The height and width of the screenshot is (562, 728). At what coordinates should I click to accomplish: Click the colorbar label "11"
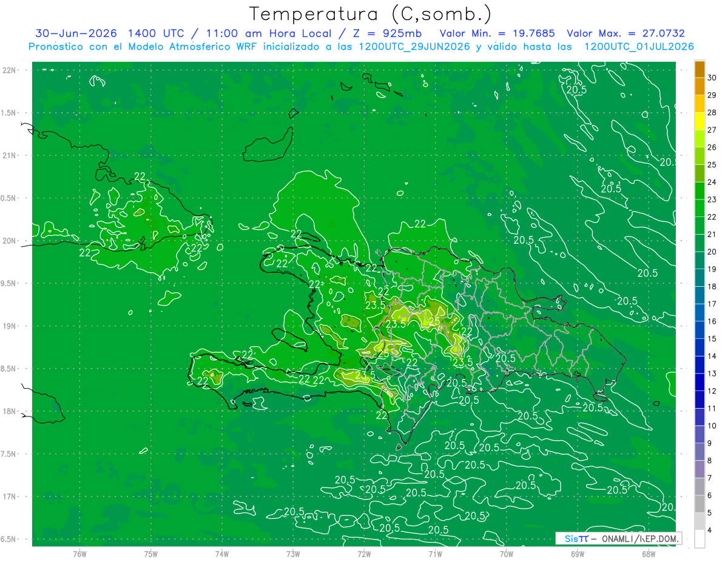point(712,409)
